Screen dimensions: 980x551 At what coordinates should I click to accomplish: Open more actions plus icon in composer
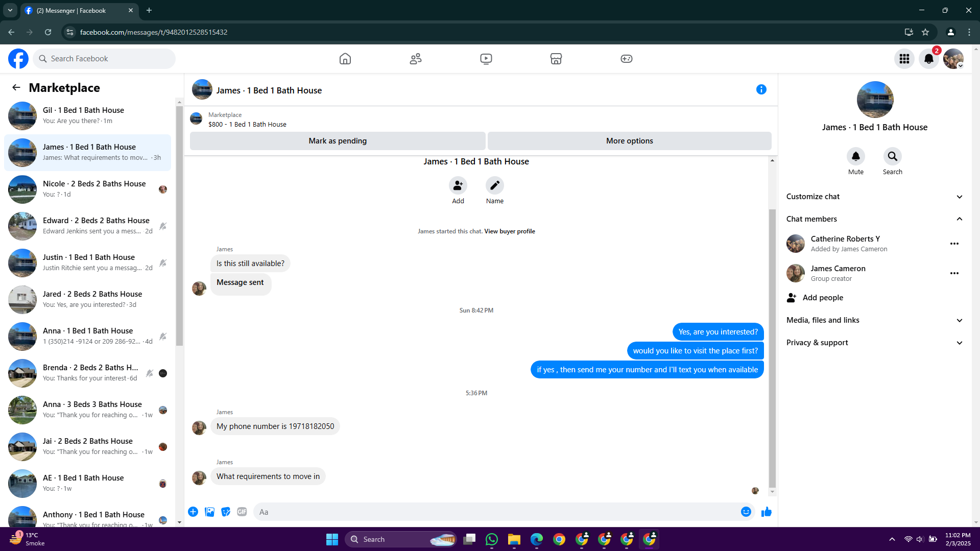tap(193, 512)
